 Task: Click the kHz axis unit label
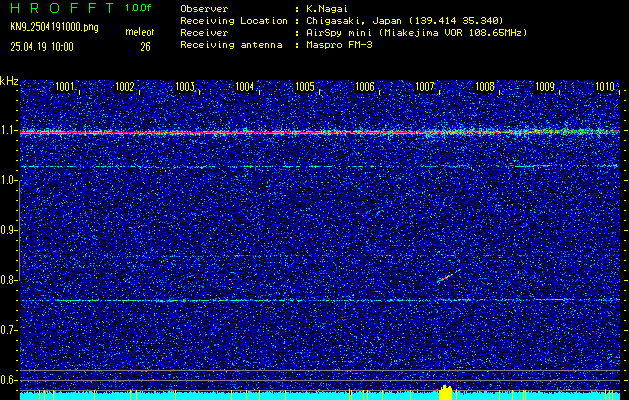coord(9,81)
